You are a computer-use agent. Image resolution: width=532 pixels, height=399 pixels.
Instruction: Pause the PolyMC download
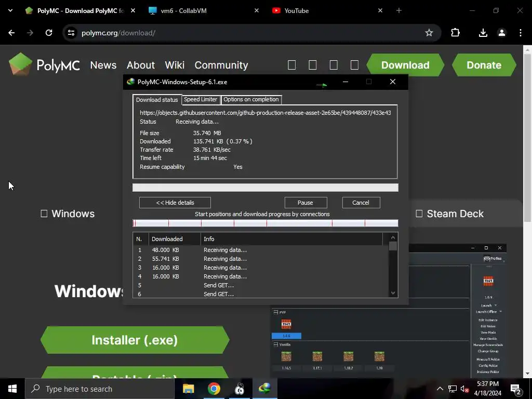tap(305, 203)
